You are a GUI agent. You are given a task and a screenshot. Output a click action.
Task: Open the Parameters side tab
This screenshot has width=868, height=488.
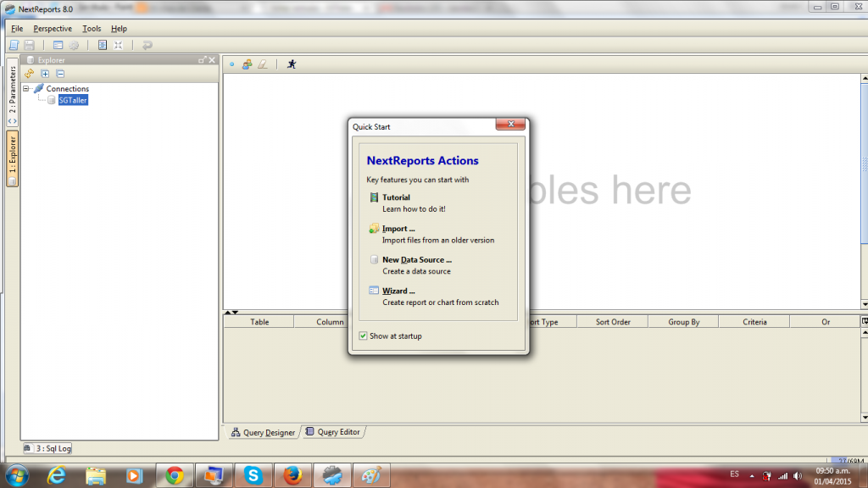(12, 90)
